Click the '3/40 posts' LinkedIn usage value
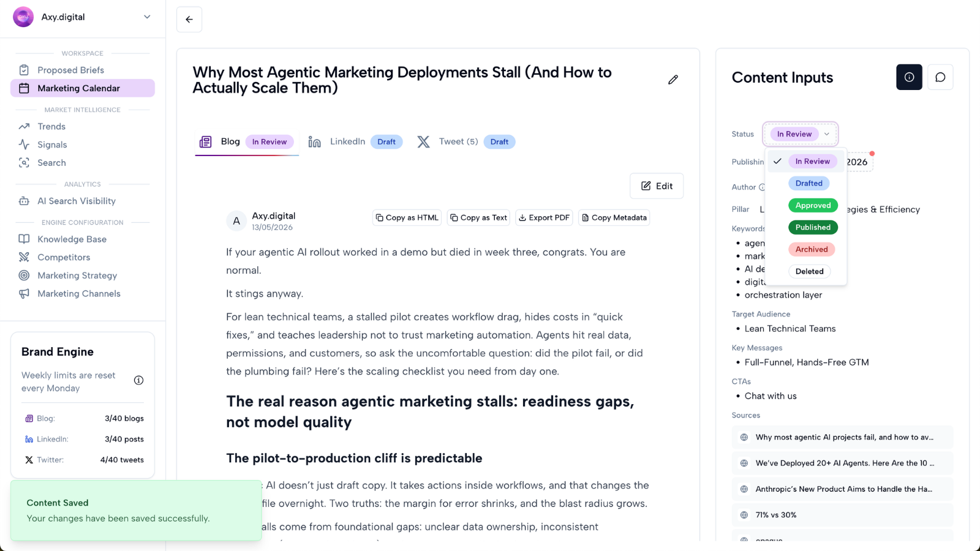Screen dimensions: 980x551 click(124, 440)
